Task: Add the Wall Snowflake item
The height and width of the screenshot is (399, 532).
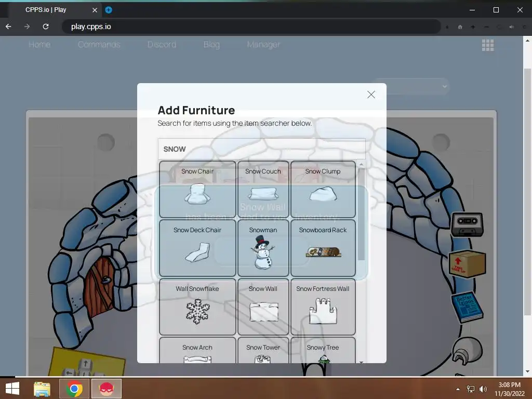Action: [197, 307]
